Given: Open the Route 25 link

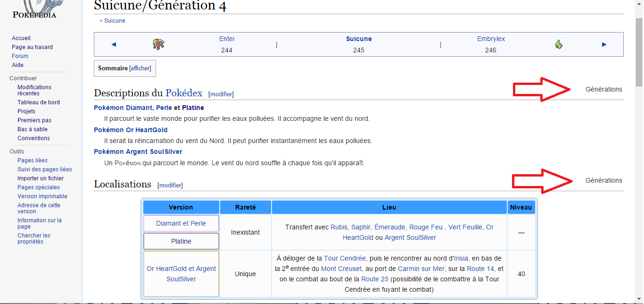Looking at the screenshot, I should (375, 279).
